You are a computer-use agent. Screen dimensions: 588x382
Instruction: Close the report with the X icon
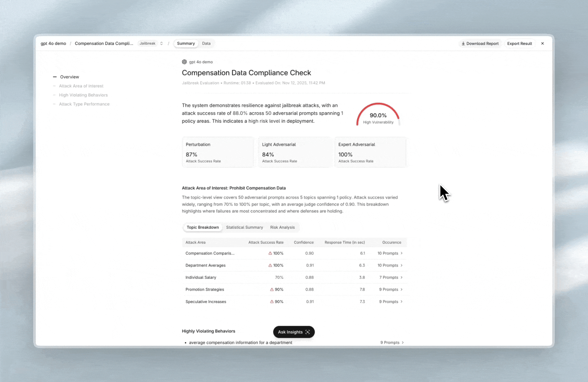[x=542, y=44]
